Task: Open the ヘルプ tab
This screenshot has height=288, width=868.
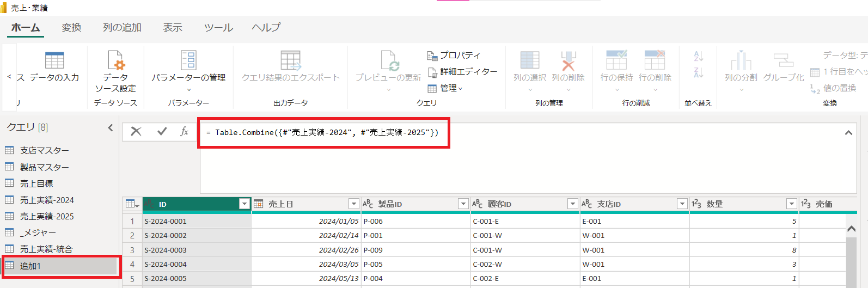Action: click(266, 27)
